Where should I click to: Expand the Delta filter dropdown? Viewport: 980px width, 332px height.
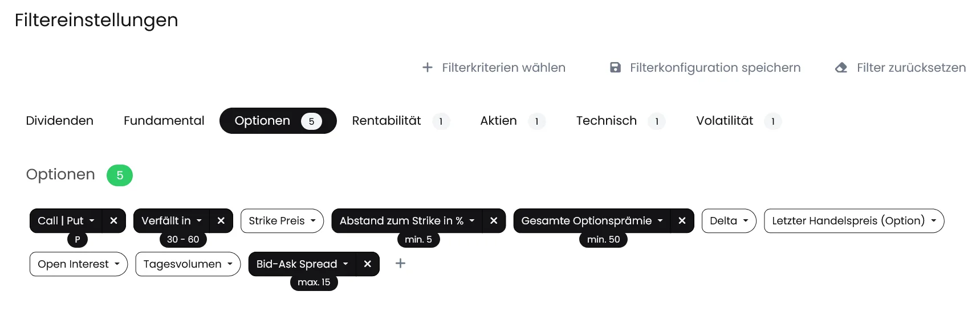pyautogui.click(x=729, y=221)
